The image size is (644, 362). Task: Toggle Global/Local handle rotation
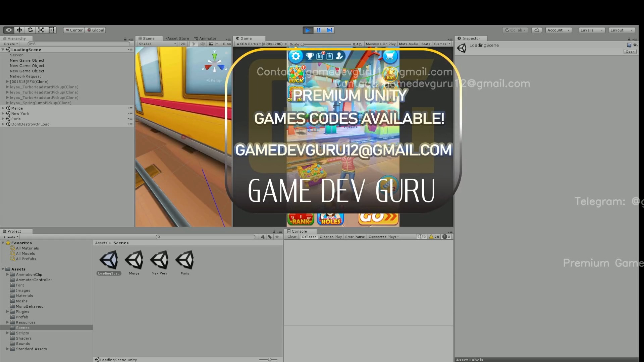click(96, 30)
